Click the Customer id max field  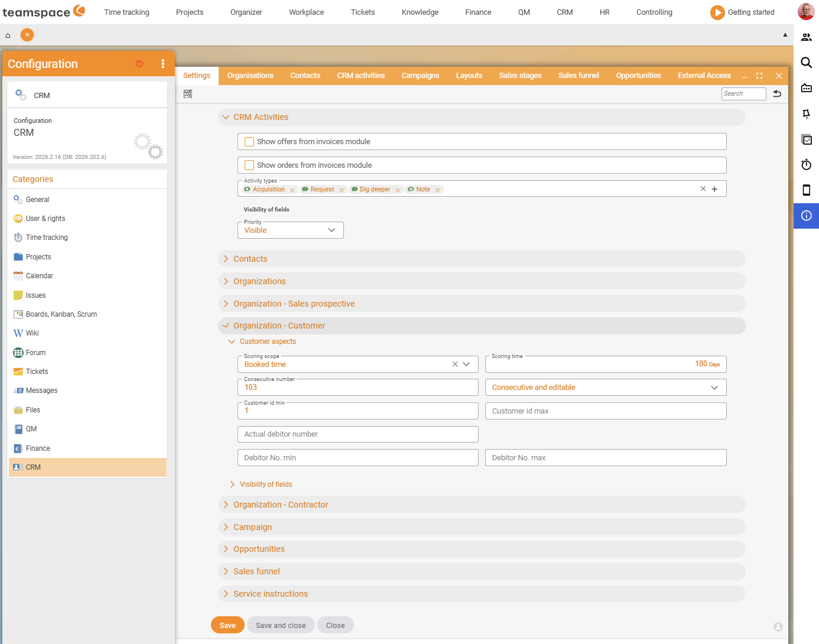click(x=606, y=411)
